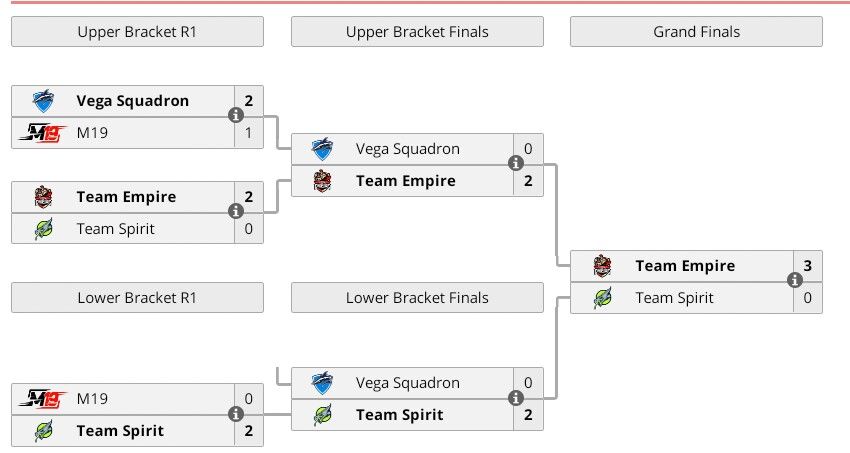
Task: Click the Lower Bracket Finals info icon
Action: click(x=516, y=398)
